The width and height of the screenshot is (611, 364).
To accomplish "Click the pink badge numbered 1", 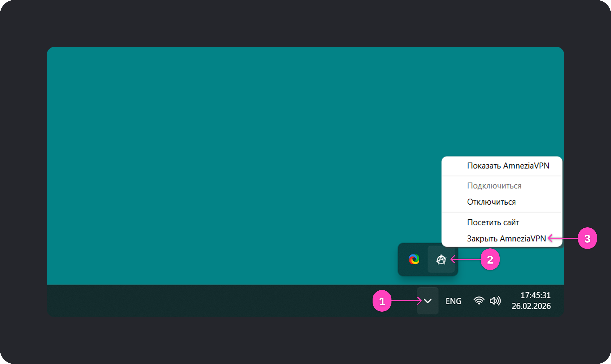I will (382, 301).
